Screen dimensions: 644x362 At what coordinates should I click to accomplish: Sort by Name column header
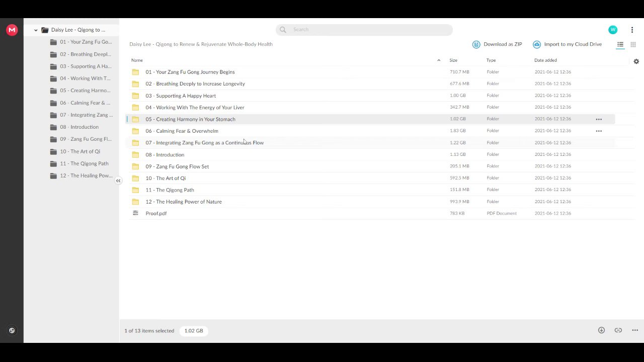(x=137, y=60)
